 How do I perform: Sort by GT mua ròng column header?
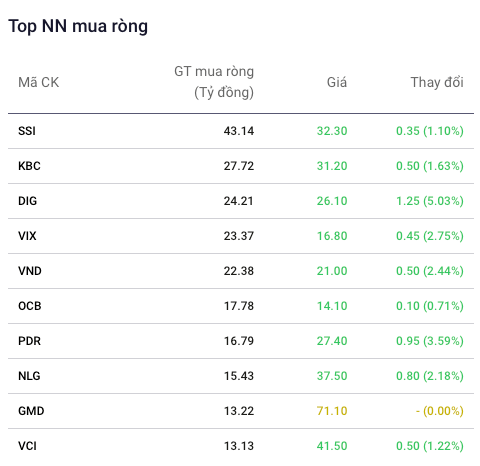[214, 82]
